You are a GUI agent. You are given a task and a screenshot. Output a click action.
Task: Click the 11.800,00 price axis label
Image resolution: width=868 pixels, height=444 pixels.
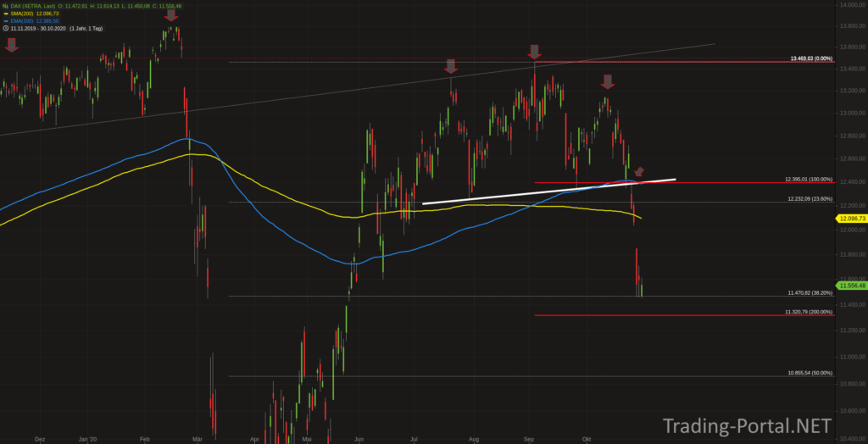pos(853,255)
